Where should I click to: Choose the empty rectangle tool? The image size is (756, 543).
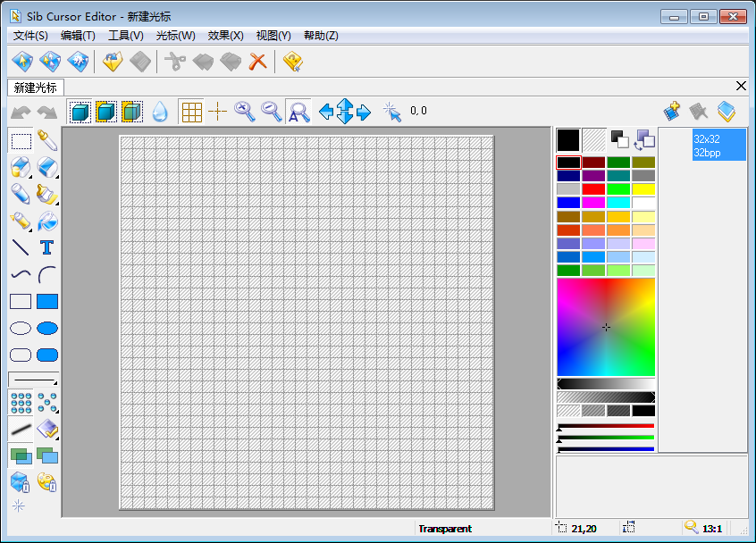coord(21,302)
